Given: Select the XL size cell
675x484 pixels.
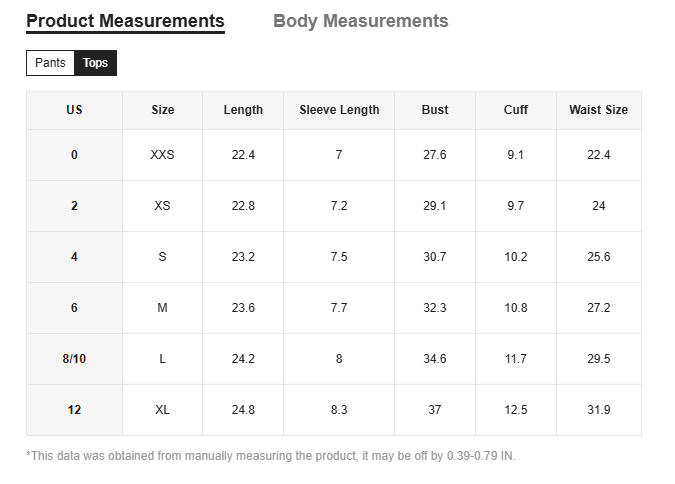Looking at the screenshot, I should pos(162,410).
